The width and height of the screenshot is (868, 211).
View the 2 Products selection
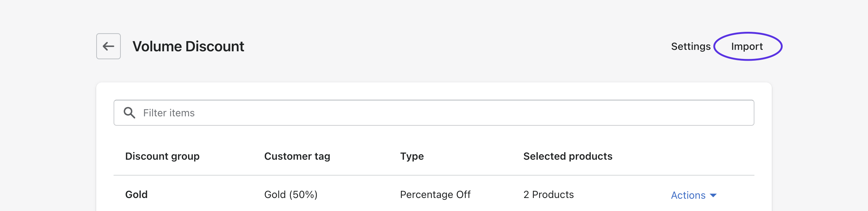click(548, 194)
